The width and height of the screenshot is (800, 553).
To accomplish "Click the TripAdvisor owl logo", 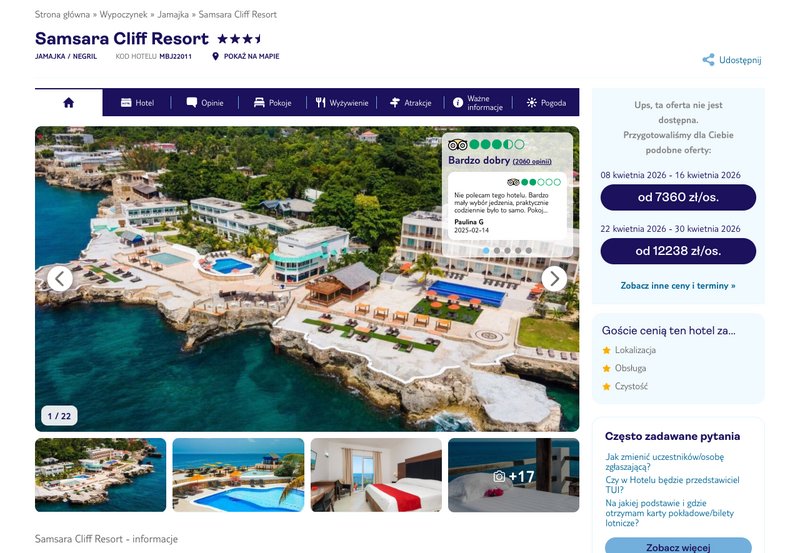I will point(457,145).
